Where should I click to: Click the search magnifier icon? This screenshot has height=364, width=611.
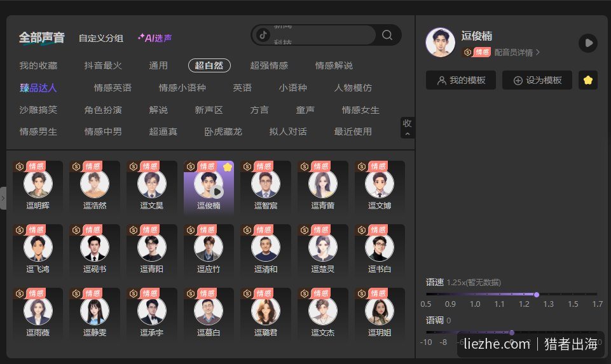click(x=387, y=35)
